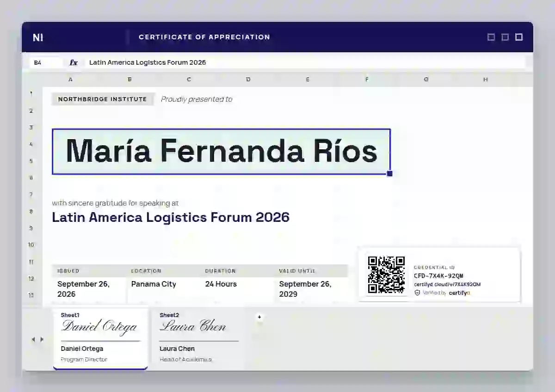Click the first square window icon
Screen dimensions: 555x392
491,37
